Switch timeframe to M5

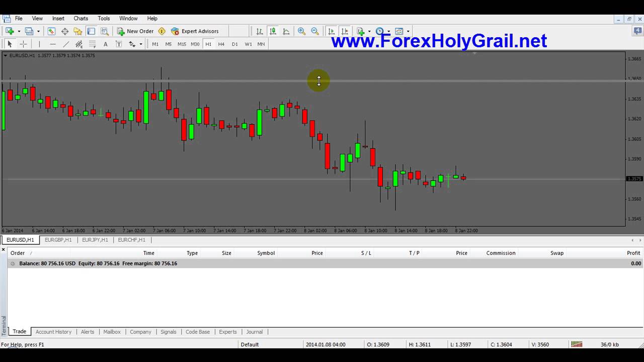(x=168, y=44)
